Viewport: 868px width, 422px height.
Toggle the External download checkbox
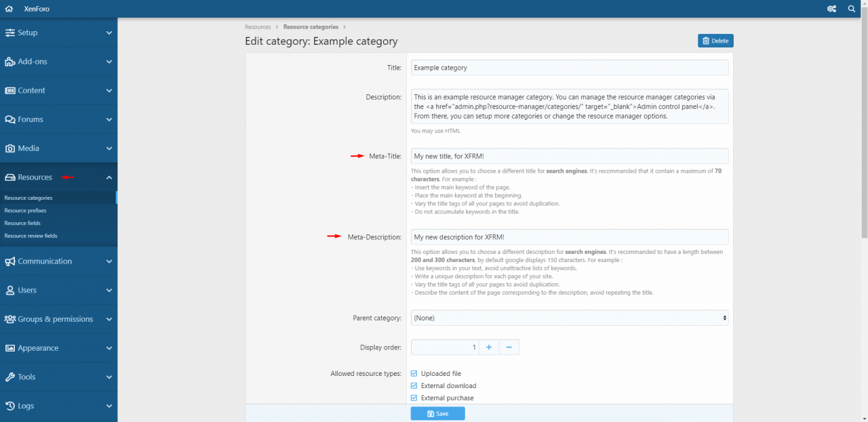[414, 385]
